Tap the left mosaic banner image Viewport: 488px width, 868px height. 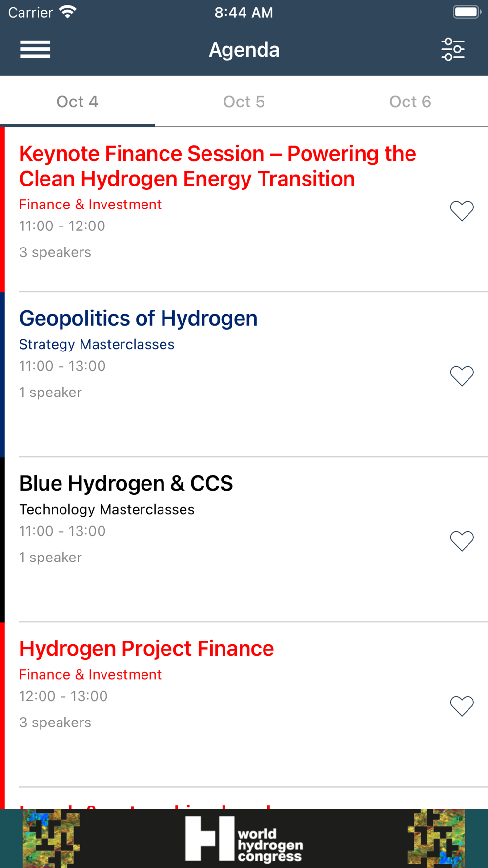tap(51, 839)
